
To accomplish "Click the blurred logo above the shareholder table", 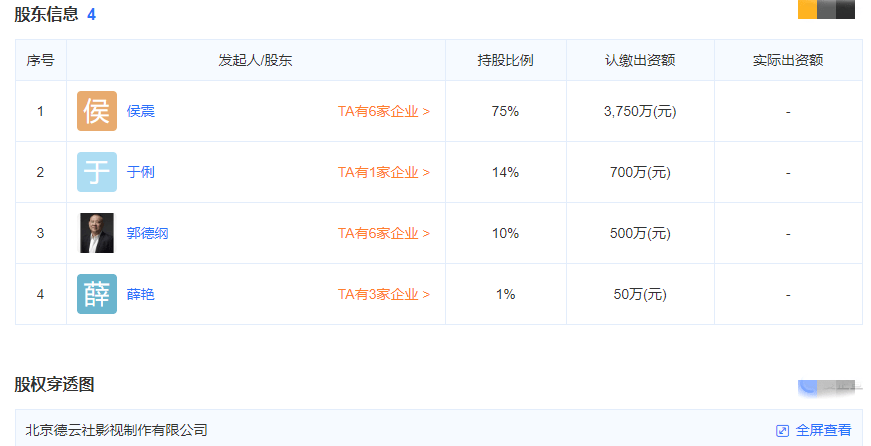I will (x=827, y=9).
